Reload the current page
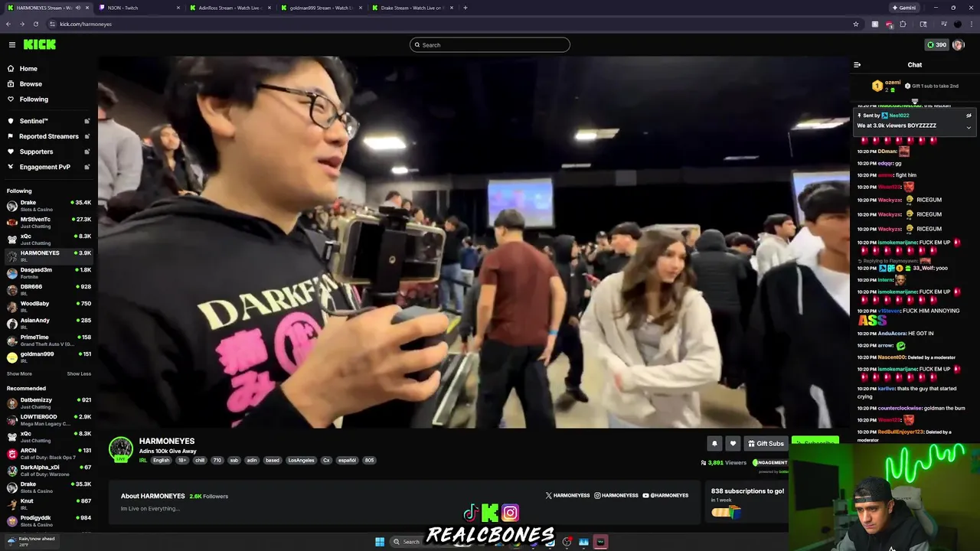 (35, 24)
